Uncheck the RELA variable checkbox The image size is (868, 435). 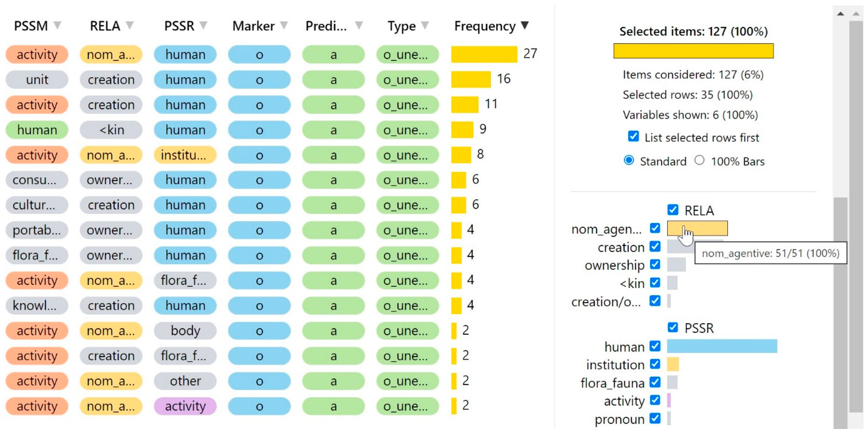pyautogui.click(x=673, y=210)
